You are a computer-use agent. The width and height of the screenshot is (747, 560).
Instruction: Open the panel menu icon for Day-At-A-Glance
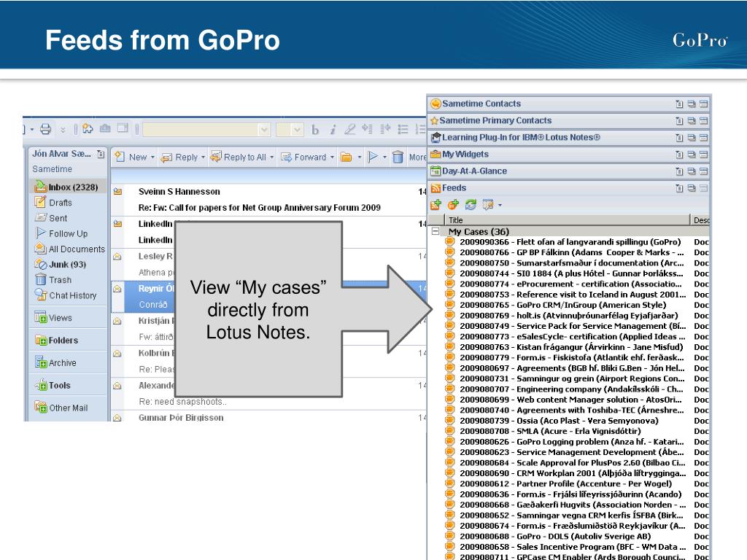679,171
